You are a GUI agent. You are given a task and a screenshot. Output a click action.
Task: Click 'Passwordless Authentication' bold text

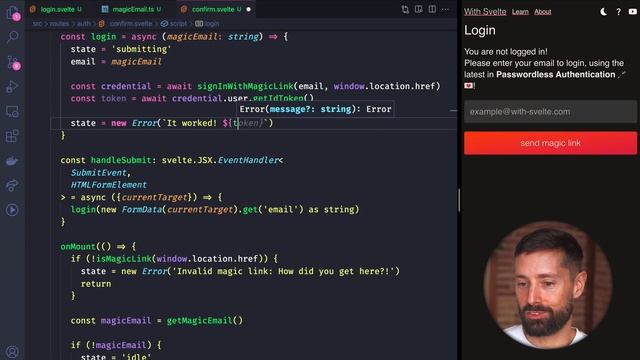[x=556, y=75]
